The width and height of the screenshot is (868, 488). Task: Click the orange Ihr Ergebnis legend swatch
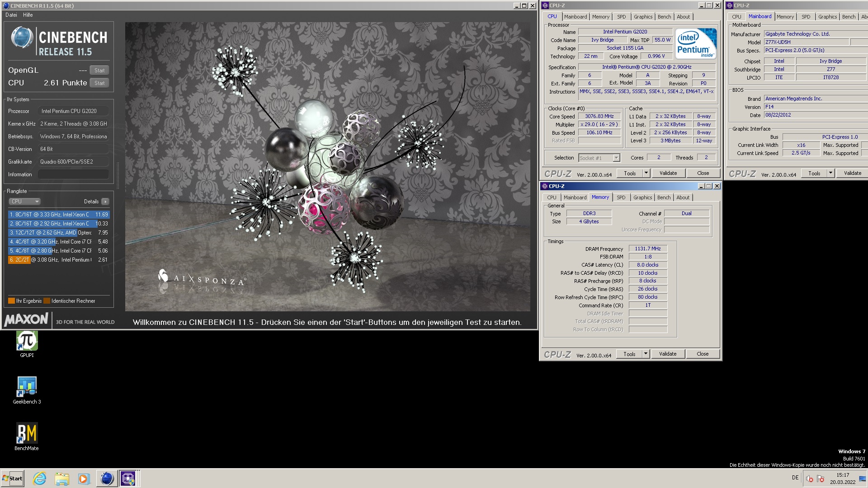click(11, 301)
